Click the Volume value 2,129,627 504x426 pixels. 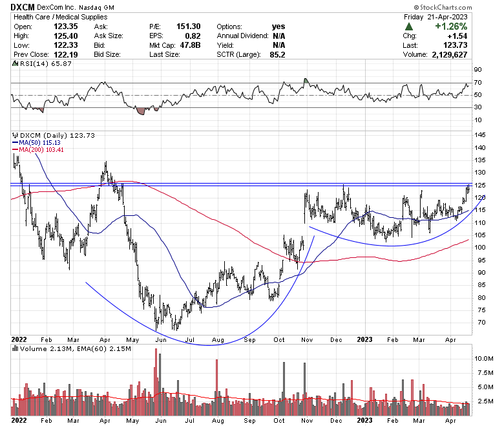[x=450, y=54]
